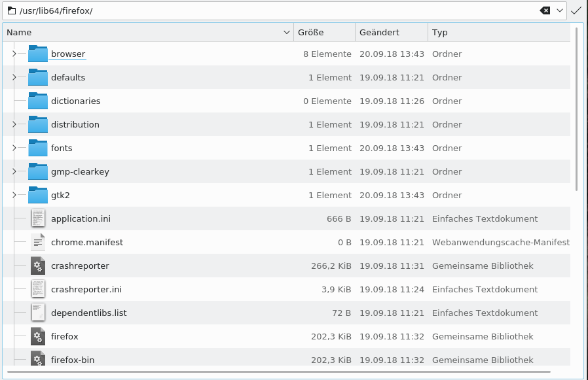Sort by the Größe column header
This screenshot has width=588, height=380.
(324, 32)
